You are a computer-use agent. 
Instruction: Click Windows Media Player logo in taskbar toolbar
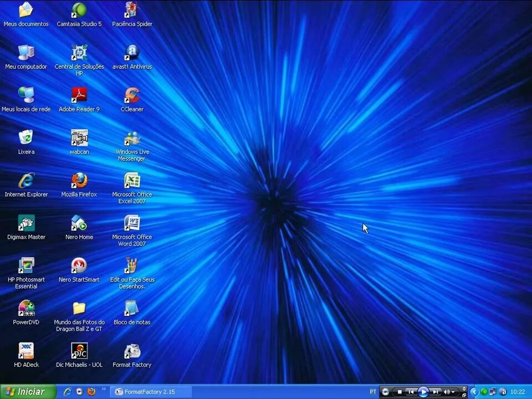pyautogui.click(x=386, y=392)
